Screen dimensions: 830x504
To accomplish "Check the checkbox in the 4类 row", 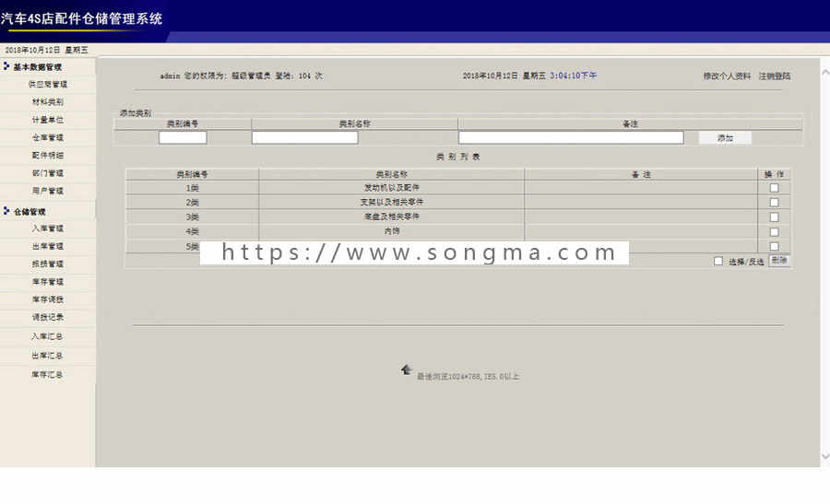I will 774,231.
